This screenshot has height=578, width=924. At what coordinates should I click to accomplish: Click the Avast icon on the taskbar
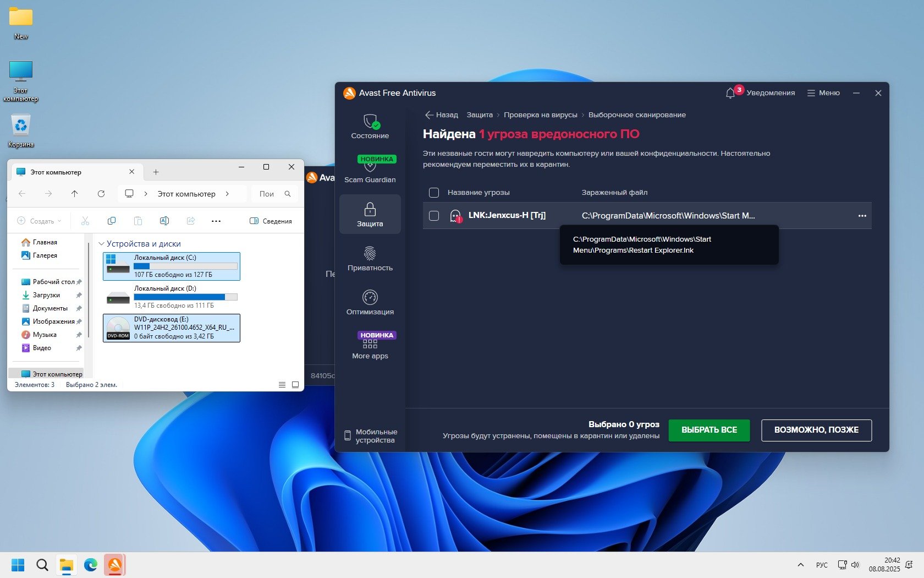click(x=115, y=565)
